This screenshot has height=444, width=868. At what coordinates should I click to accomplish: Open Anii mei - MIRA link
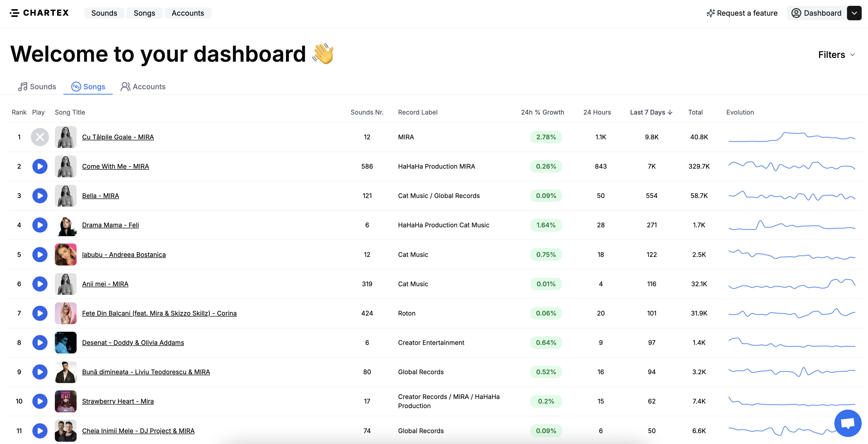point(105,284)
